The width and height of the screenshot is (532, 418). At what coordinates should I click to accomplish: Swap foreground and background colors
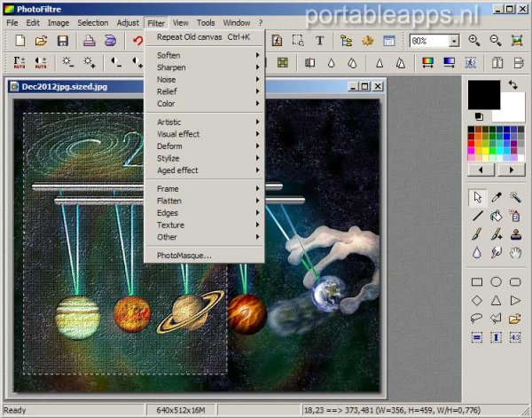coord(512,85)
